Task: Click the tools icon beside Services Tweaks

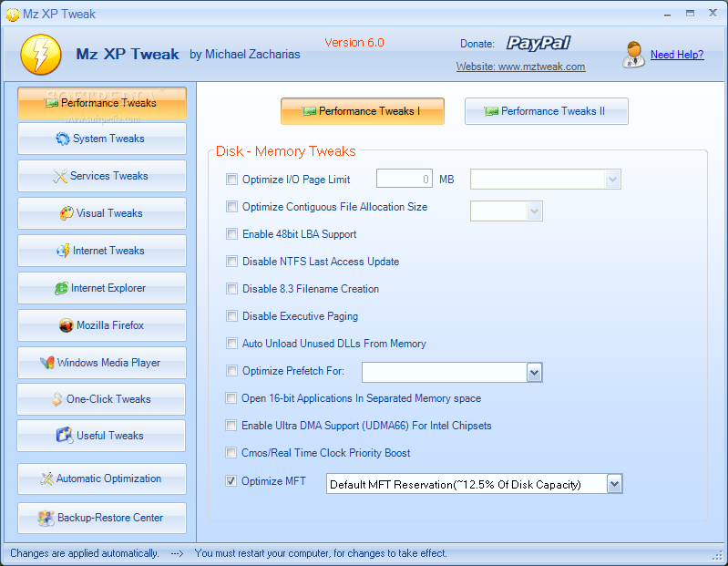Action: (x=60, y=176)
